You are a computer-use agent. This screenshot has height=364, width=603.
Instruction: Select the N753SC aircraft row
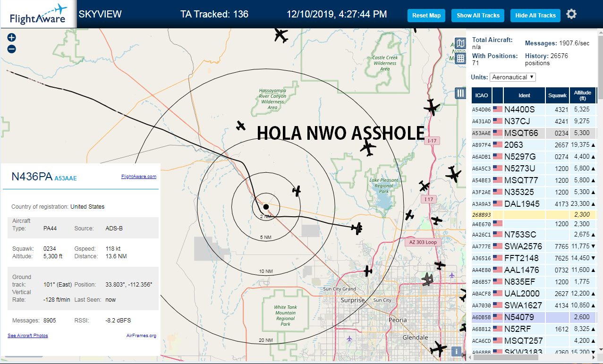pos(534,234)
